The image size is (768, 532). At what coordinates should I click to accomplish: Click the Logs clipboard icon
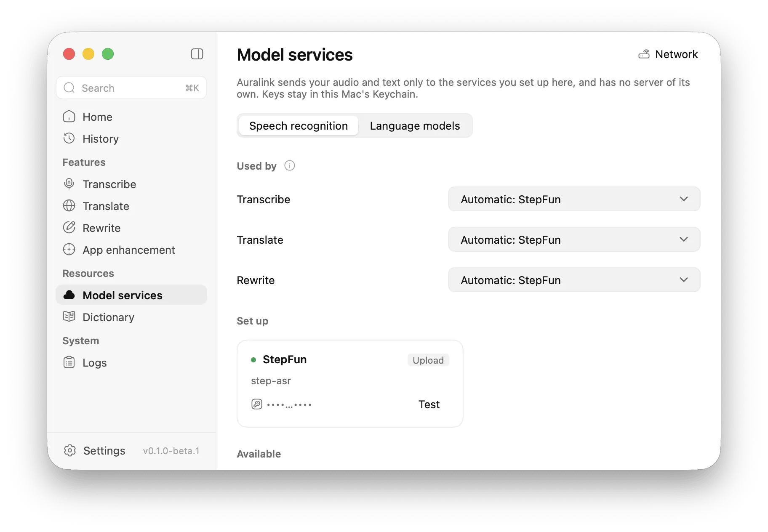click(69, 362)
